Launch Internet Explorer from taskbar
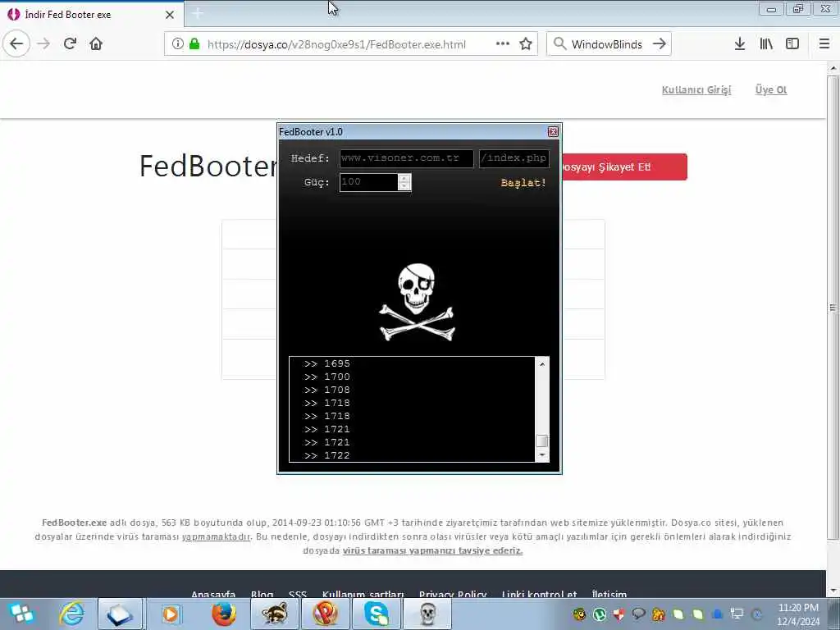This screenshot has width=840, height=630. pyautogui.click(x=72, y=614)
